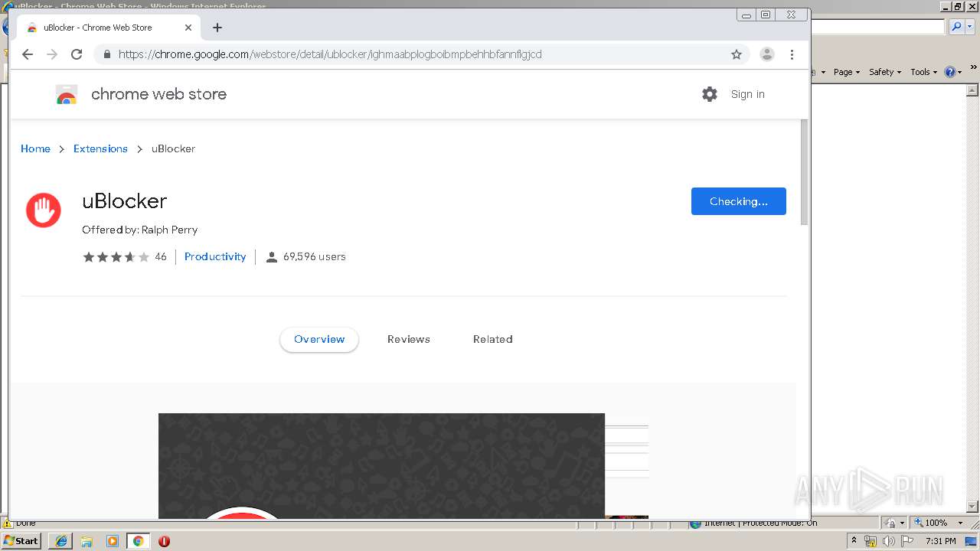980x551 pixels.
Task: Click the Sign in link
Action: tap(747, 94)
